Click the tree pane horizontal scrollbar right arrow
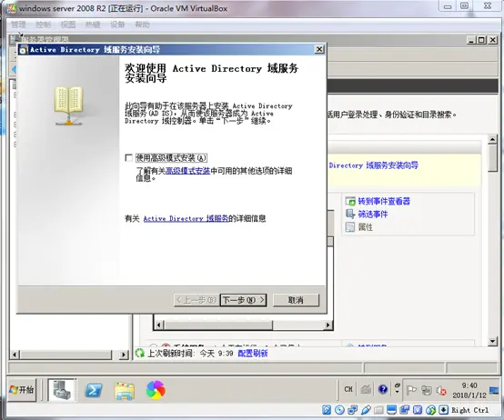This screenshot has width=504, height=420. point(124,355)
